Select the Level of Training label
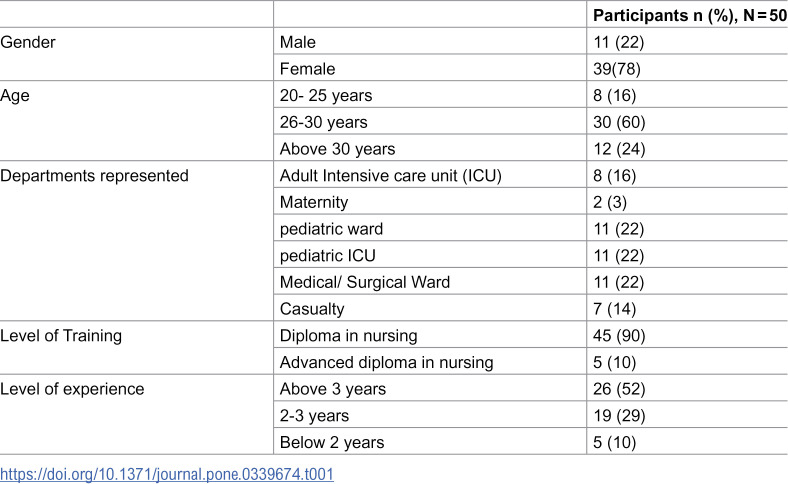 coord(61,335)
